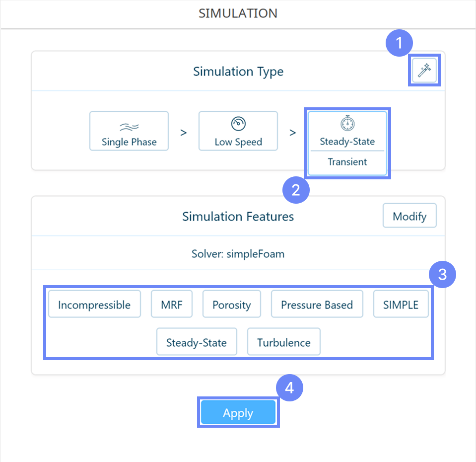Click the magic wand wizard icon
Viewport: 476px width, 462px height.
(x=424, y=71)
